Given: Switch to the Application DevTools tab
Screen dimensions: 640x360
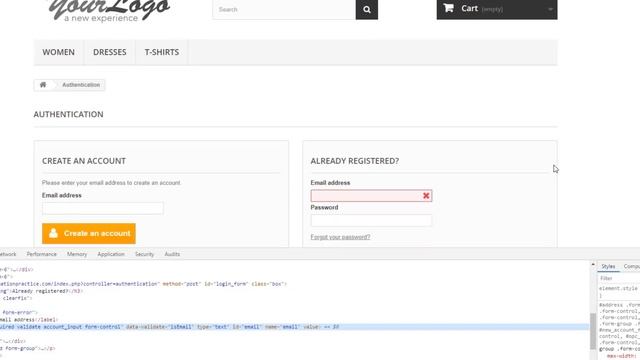Looking at the screenshot, I should pos(111,254).
